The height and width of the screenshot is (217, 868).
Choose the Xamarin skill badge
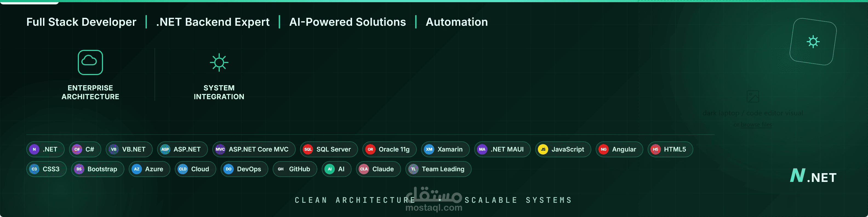point(446,149)
